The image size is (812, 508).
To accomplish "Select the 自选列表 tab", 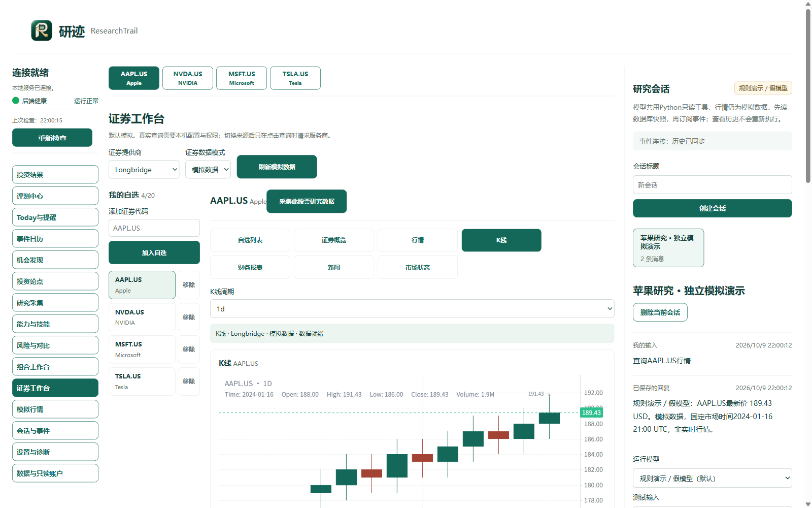I will (x=250, y=240).
